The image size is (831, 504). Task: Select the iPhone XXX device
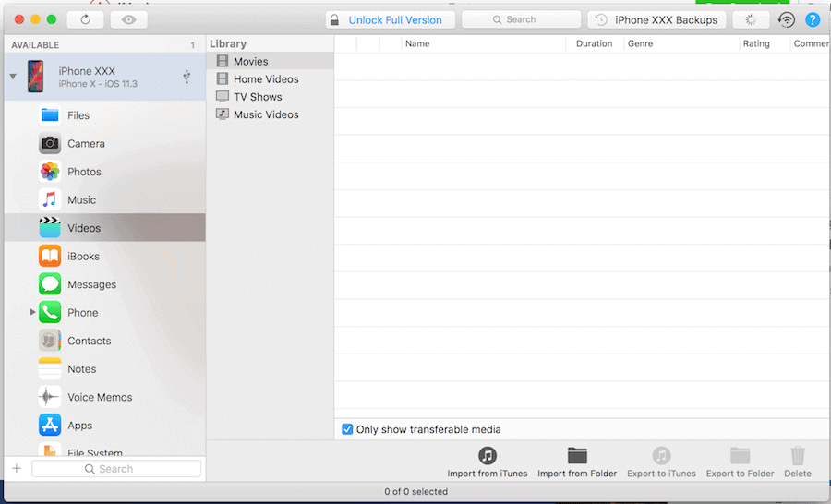coord(105,77)
